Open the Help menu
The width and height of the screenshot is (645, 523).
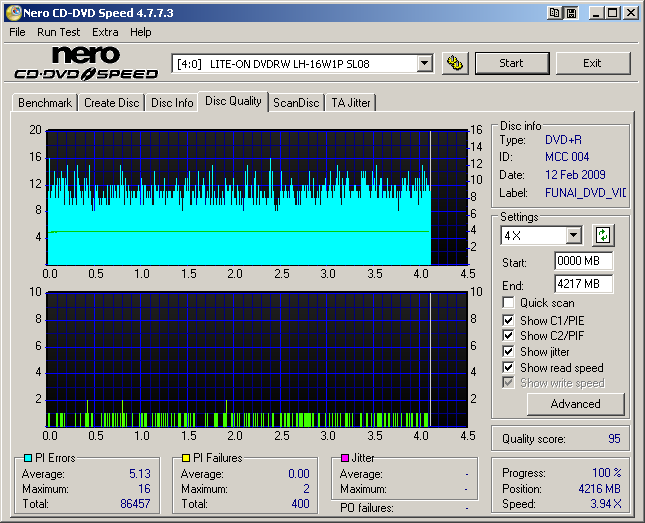(x=141, y=32)
